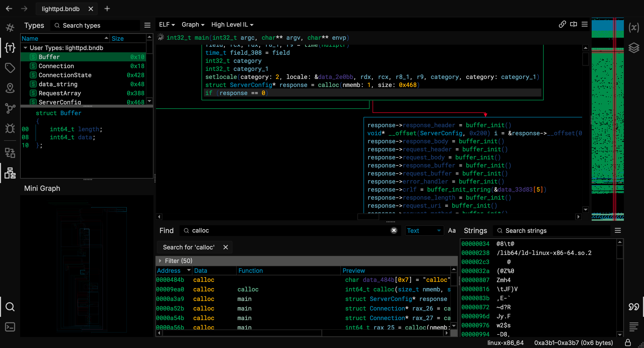Viewport: 644px width, 348px height.
Task: Select the lighttpd.bndb tab
Action: click(x=61, y=9)
